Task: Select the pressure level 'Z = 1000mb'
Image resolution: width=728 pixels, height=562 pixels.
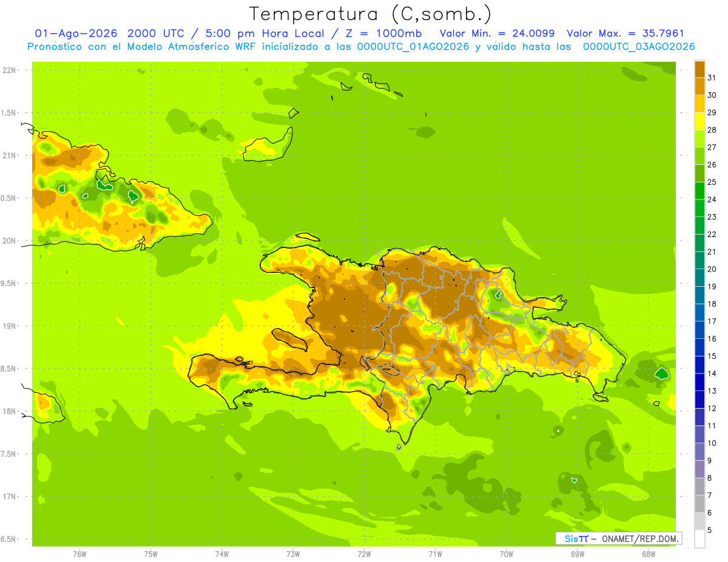Action: [383, 33]
